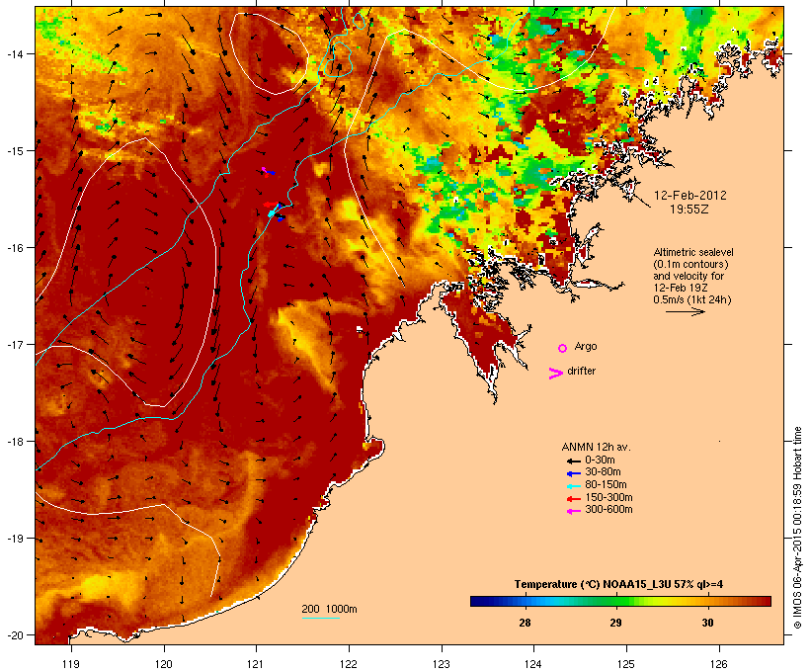Click the Argo legend label
The width and height of the screenshot is (810, 672).
pos(586,346)
